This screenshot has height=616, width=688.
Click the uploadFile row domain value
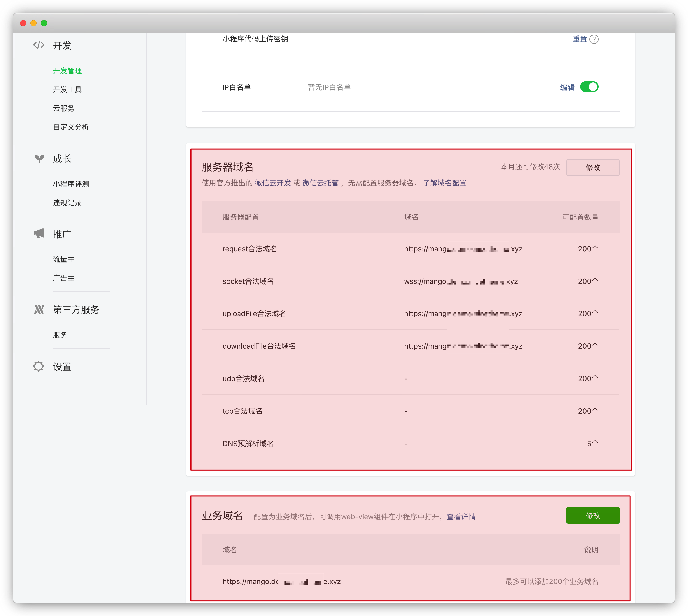(463, 313)
